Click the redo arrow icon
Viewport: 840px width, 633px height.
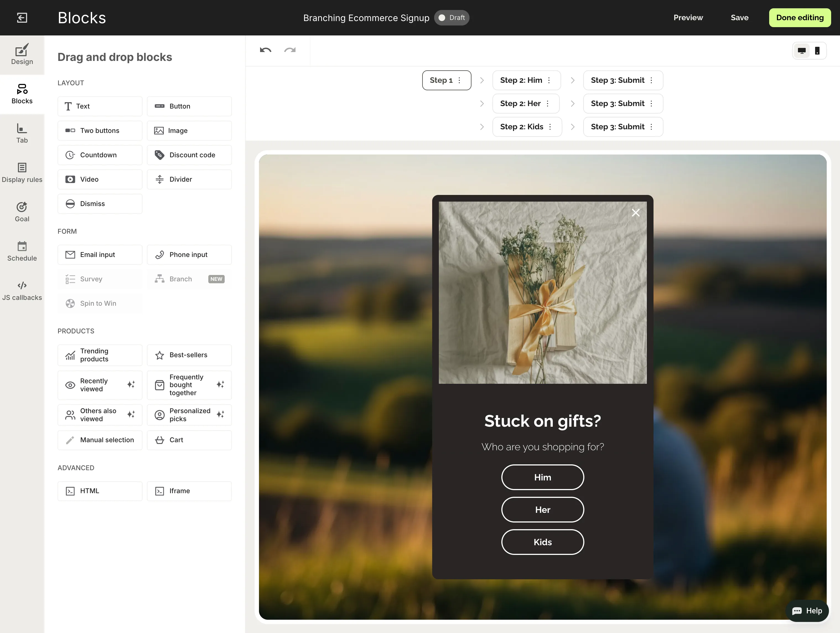[x=290, y=50]
